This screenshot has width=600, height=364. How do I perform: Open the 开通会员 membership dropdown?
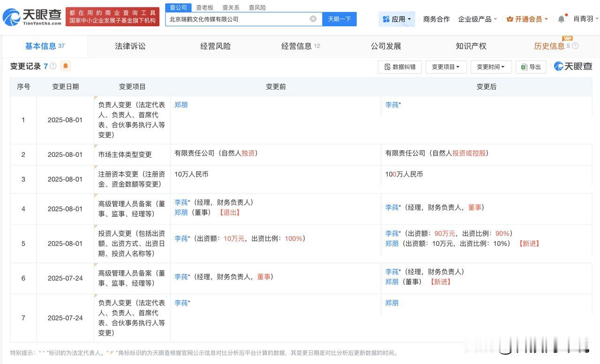527,19
